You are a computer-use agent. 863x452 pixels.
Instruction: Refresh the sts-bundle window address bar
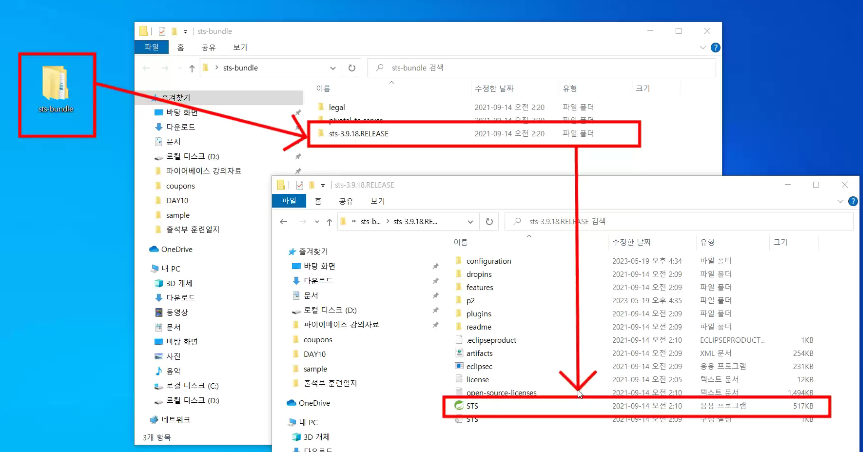coord(352,68)
